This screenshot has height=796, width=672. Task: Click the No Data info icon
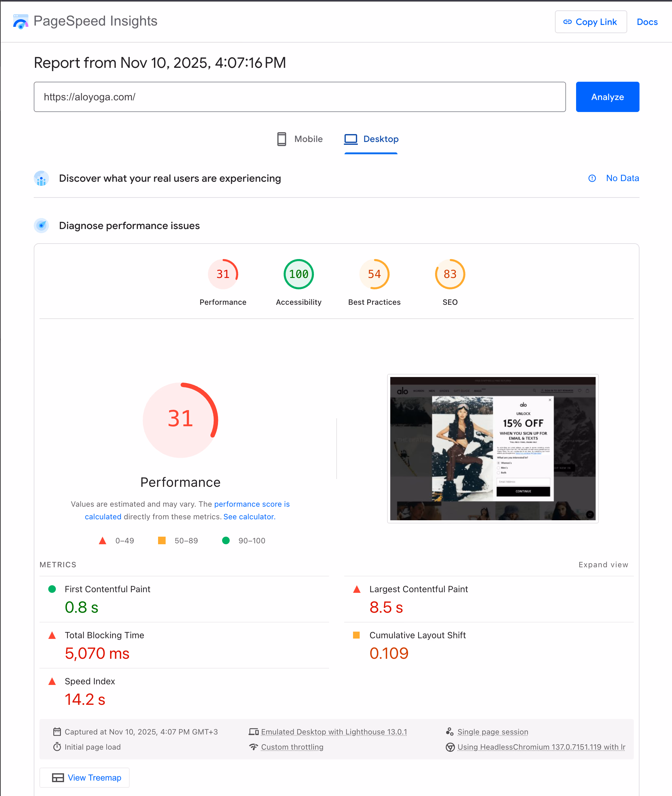pyautogui.click(x=592, y=178)
